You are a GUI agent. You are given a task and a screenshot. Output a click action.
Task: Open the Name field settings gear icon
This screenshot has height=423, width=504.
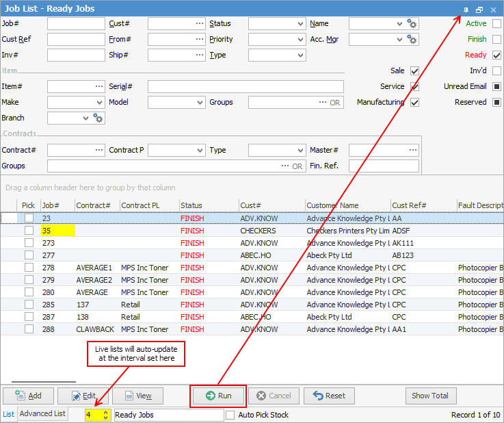(412, 23)
